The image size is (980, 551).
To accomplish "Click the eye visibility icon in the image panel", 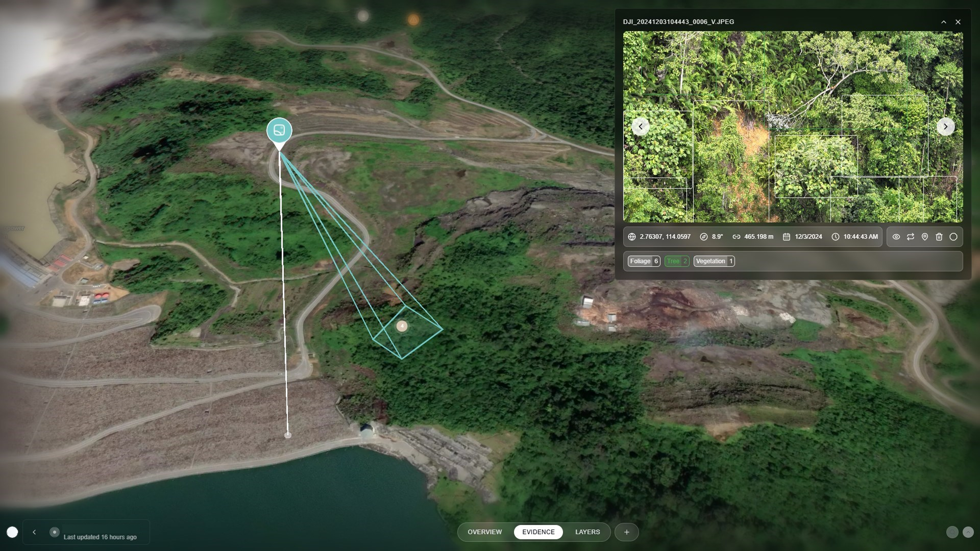I will [x=896, y=237].
